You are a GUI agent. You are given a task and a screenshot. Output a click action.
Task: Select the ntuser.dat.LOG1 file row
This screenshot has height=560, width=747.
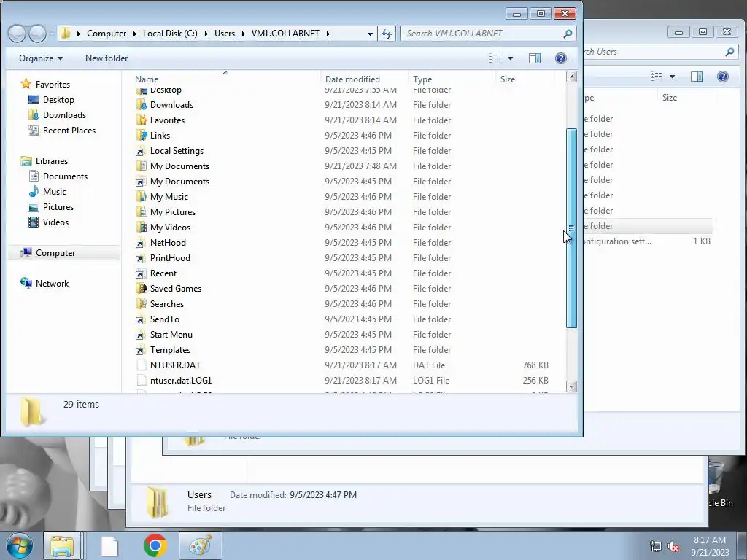click(x=343, y=381)
